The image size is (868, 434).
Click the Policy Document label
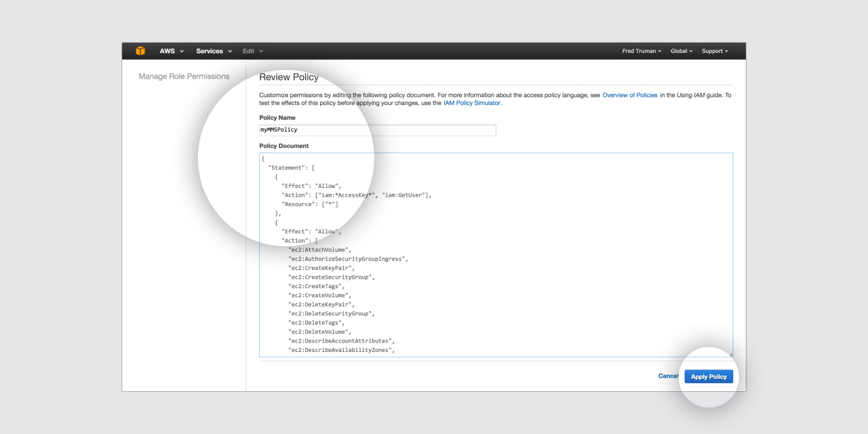pyautogui.click(x=283, y=146)
